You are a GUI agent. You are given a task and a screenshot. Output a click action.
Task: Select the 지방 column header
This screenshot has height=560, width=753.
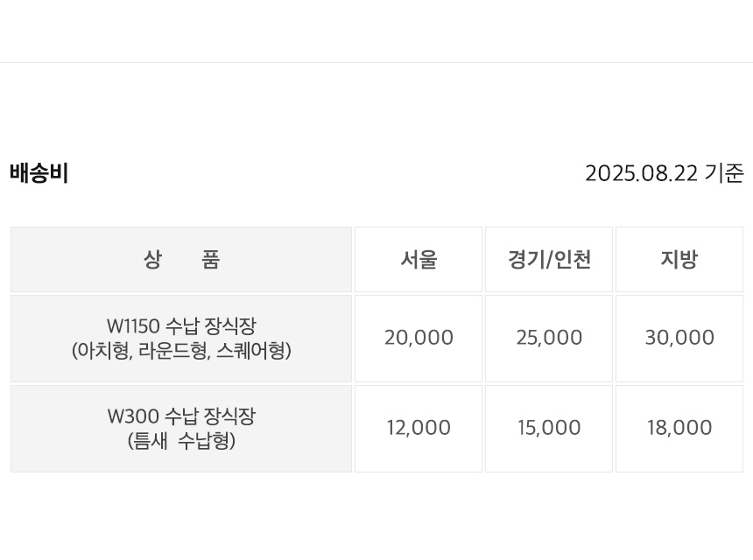click(679, 260)
